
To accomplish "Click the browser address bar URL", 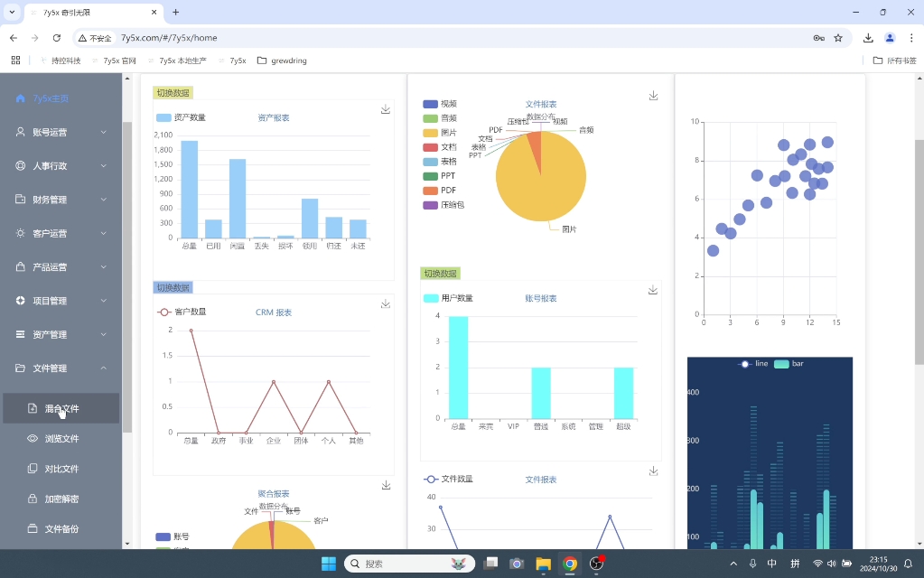I will pyautogui.click(x=169, y=38).
